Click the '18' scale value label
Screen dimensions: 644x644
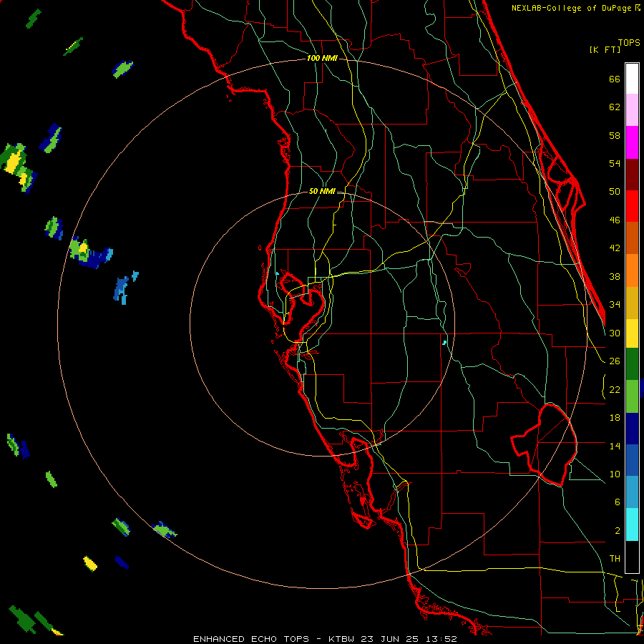tap(615, 418)
